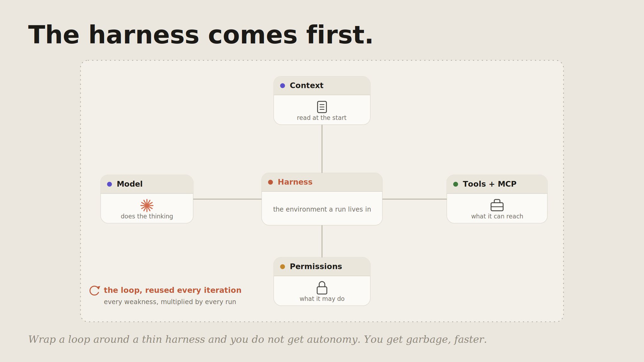This screenshot has width=644, height=362.
Task: Click the purple dot beside Model
Action: point(109,184)
